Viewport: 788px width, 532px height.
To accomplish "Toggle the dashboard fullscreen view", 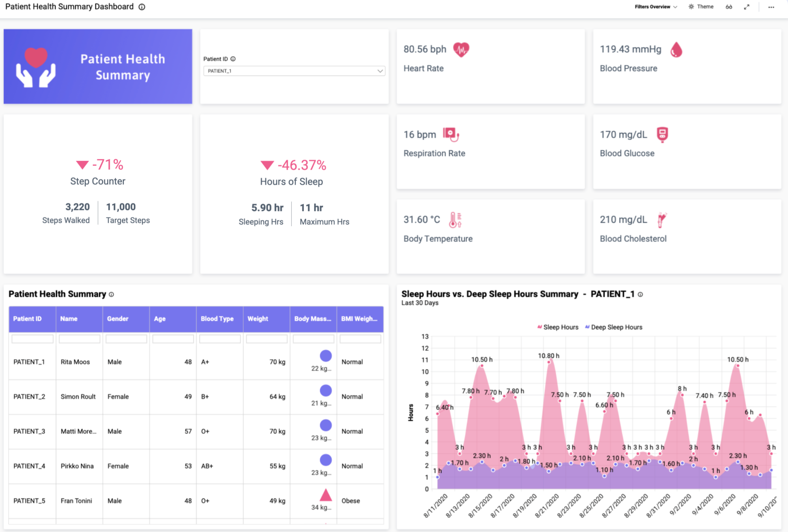I will coord(747,6).
